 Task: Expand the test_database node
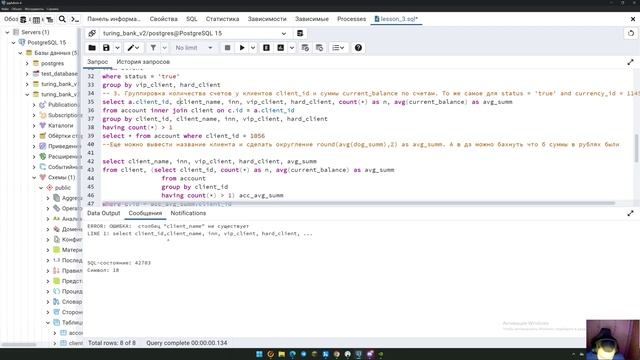tap(27, 74)
